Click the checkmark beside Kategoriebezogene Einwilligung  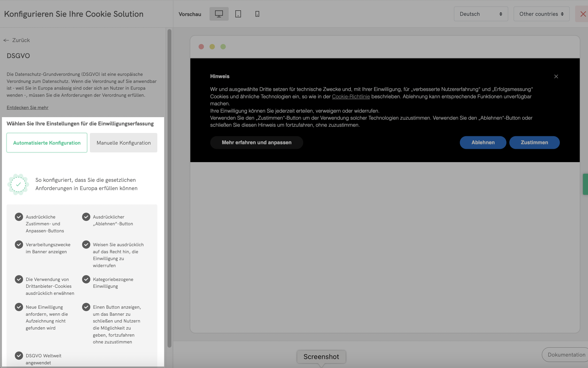tap(86, 279)
